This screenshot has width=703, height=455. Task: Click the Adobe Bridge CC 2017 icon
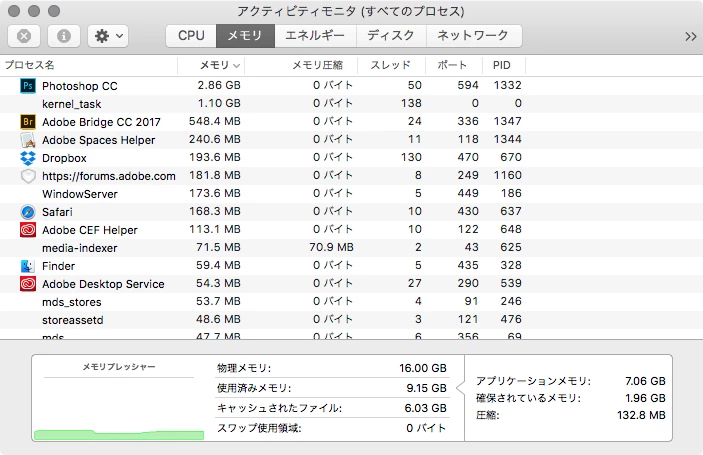(28, 121)
